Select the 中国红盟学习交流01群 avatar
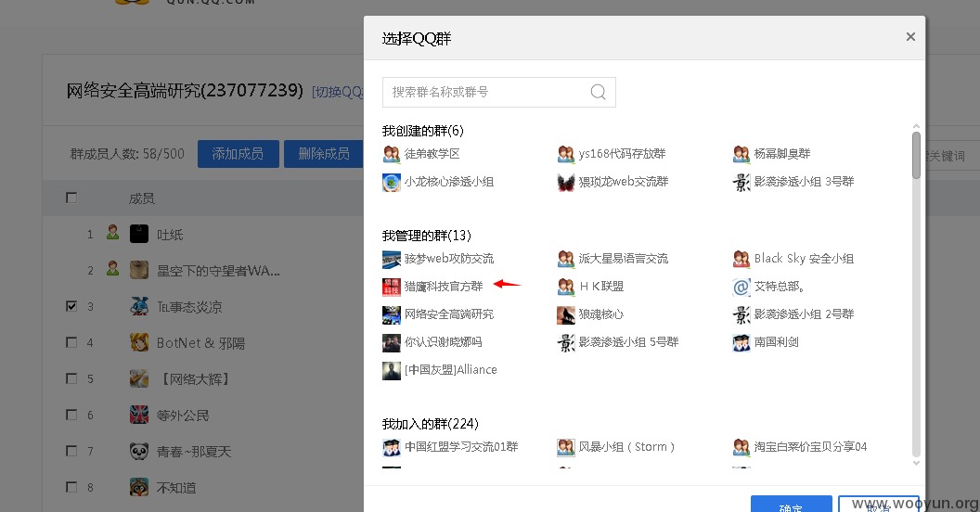 coord(392,447)
